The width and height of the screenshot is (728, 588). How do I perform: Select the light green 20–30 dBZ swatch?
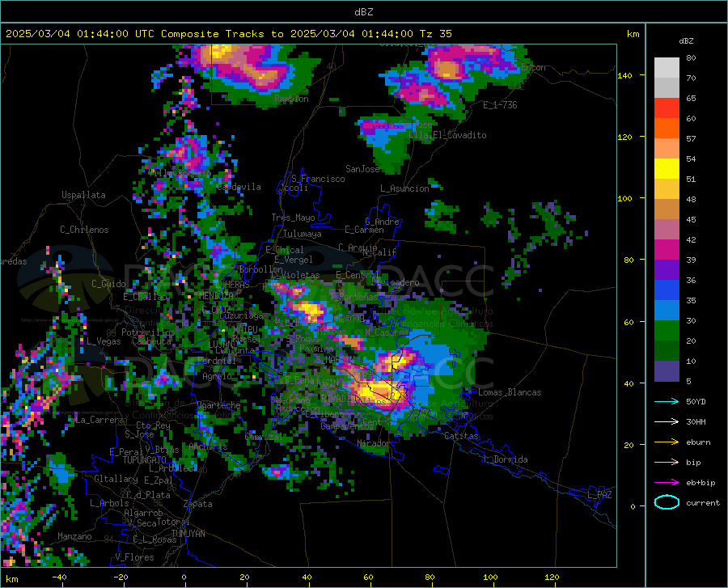667,331
